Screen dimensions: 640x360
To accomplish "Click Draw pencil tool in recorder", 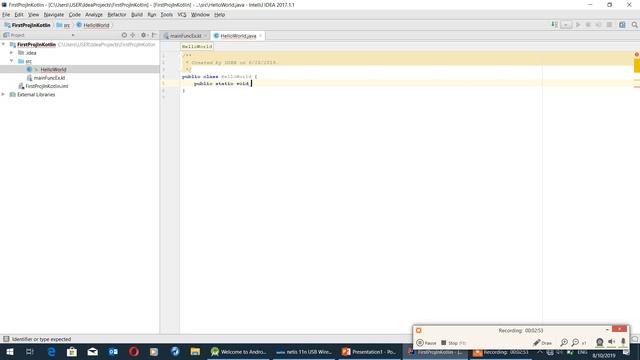I will click(x=542, y=343).
